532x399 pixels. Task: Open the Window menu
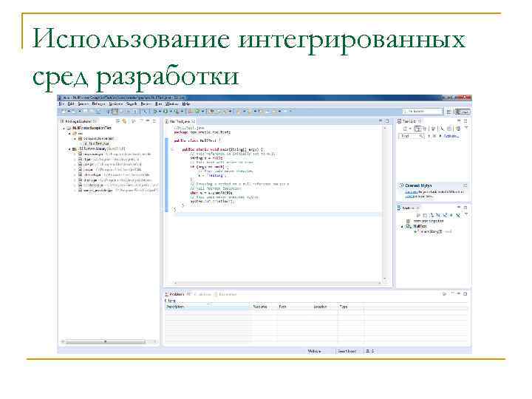point(171,104)
